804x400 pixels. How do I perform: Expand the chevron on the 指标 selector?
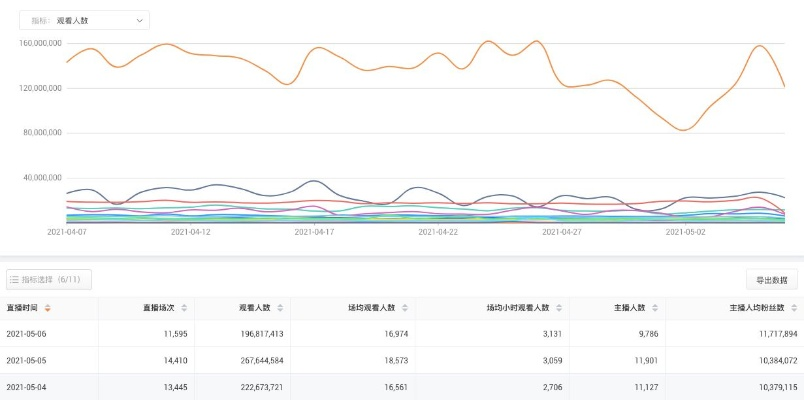coord(137,20)
